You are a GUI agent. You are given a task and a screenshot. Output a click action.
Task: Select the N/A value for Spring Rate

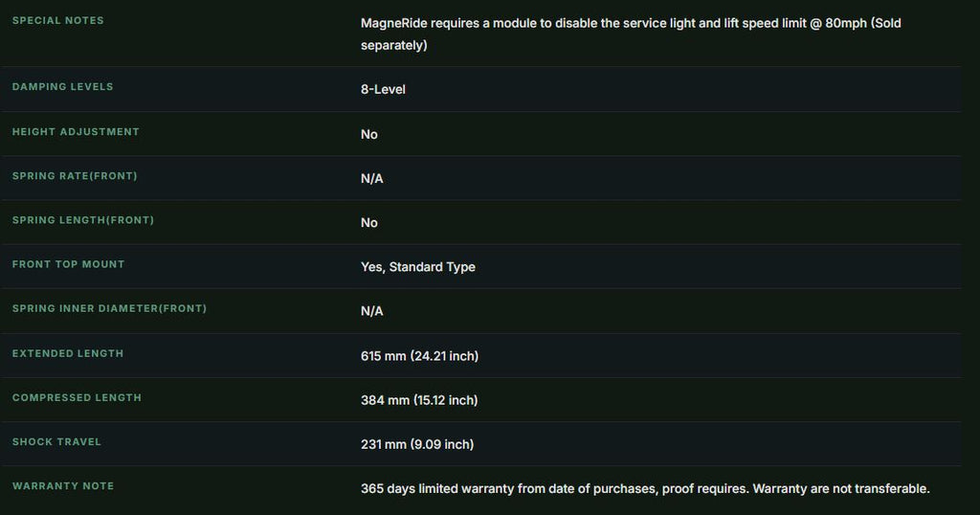pyautogui.click(x=372, y=179)
